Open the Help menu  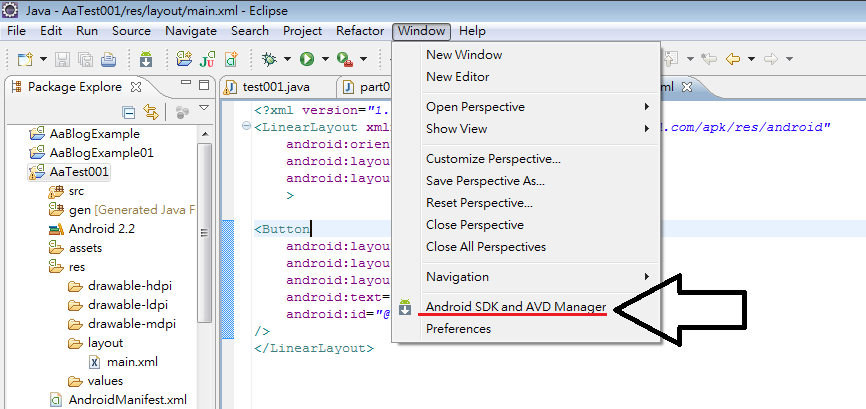pyautogui.click(x=472, y=31)
